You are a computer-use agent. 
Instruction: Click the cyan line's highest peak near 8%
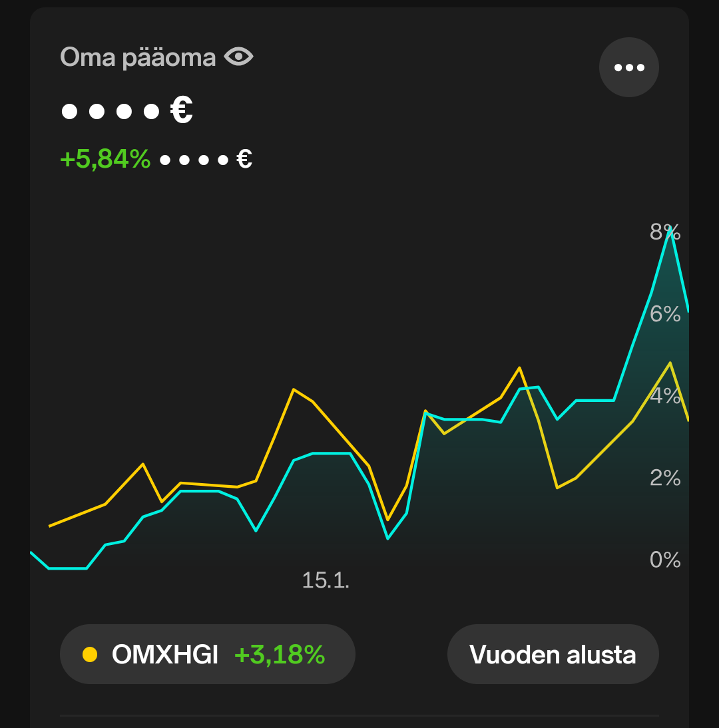[670, 230]
